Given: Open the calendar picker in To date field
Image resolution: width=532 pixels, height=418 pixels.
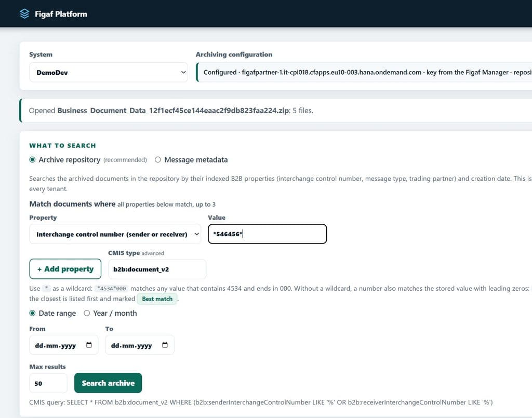Looking at the screenshot, I should tap(165, 345).
